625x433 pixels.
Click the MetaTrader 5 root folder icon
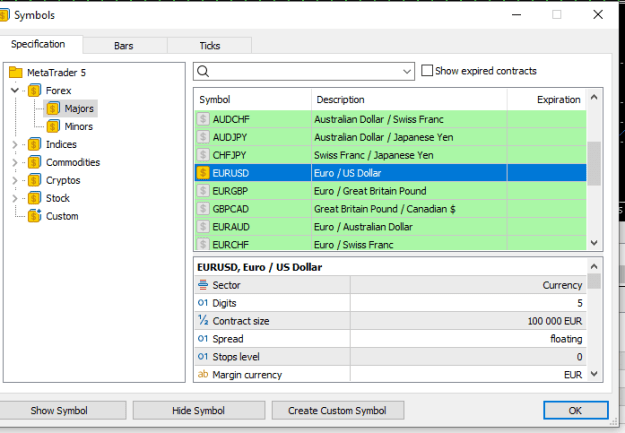16,72
